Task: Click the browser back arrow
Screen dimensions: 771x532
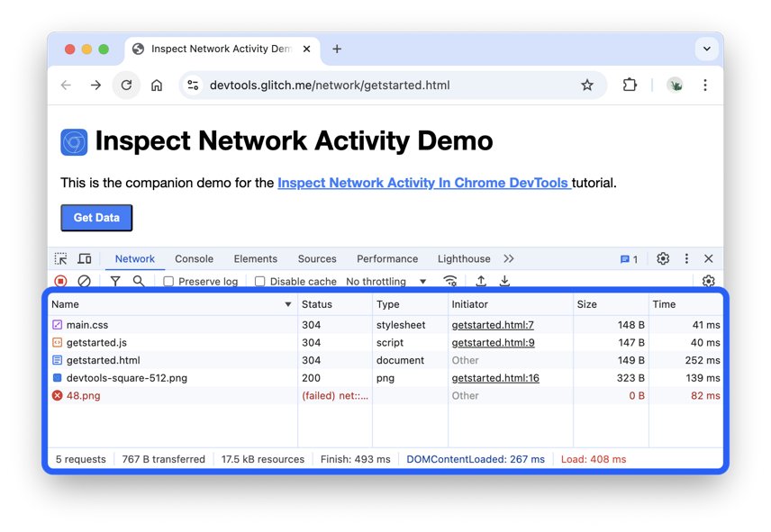Action: [x=66, y=85]
